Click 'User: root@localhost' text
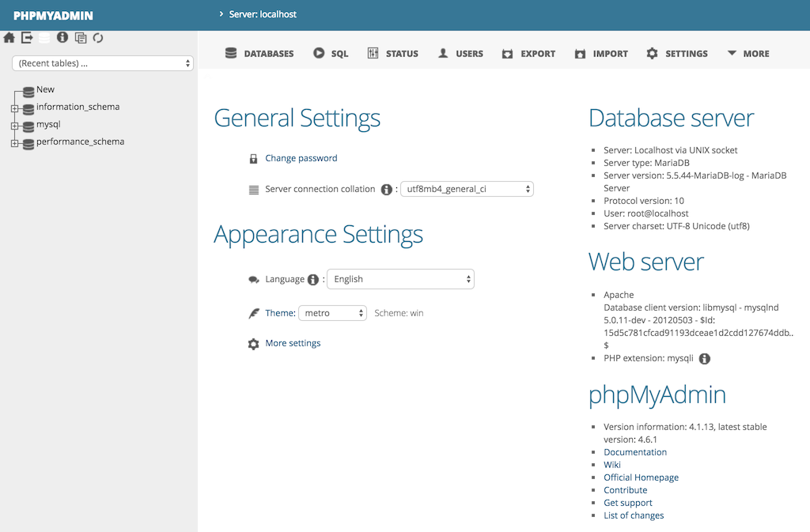 [x=645, y=213]
